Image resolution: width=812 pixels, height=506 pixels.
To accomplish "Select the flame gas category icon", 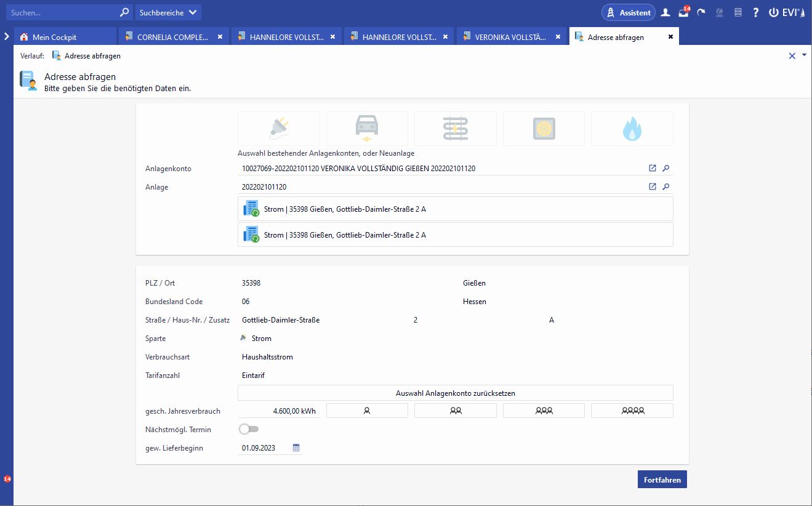I will 632,128.
